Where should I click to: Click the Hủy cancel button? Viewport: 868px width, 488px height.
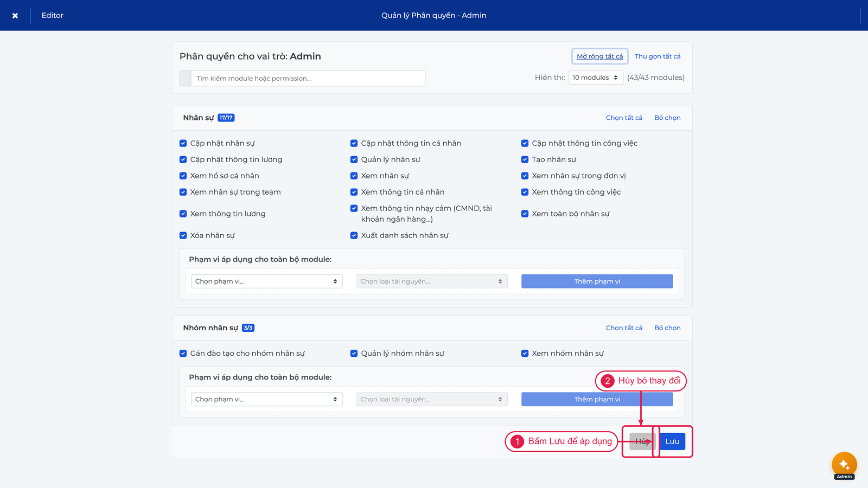point(642,441)
